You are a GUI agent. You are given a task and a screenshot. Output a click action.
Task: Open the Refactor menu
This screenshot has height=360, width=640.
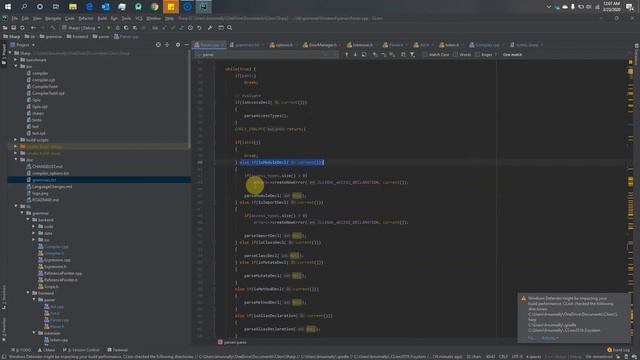[86, 18]
